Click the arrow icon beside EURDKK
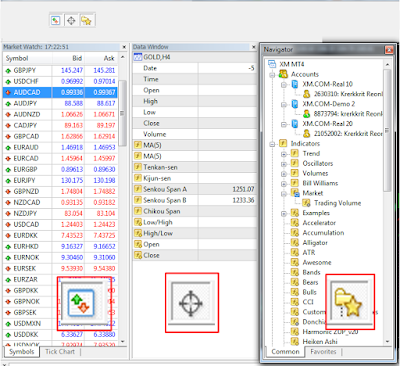Viewport: 400px width, 366px height. click(8, 236)
